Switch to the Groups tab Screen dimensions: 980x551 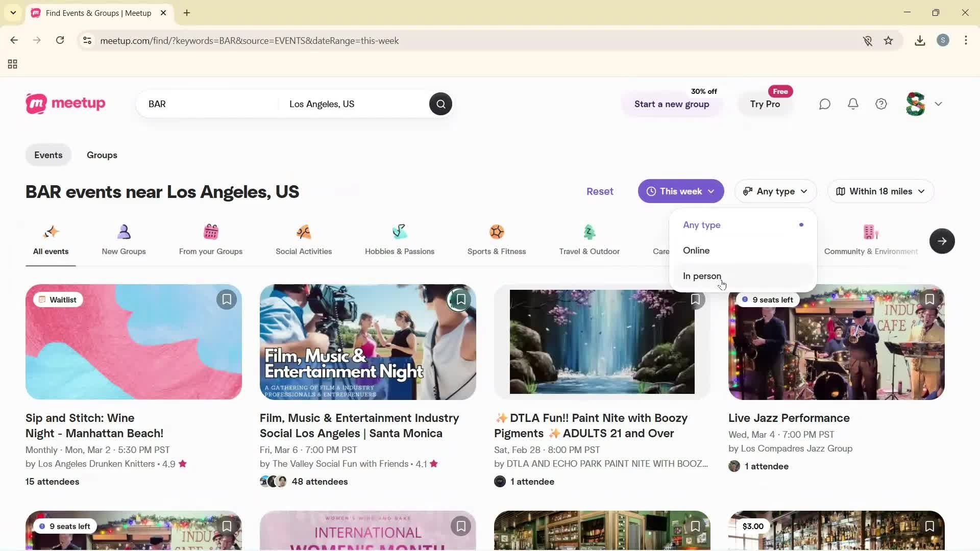[x=102, y=155]
